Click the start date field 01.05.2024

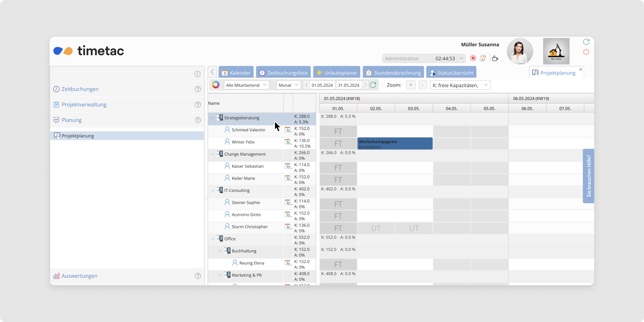coord(322,85)
